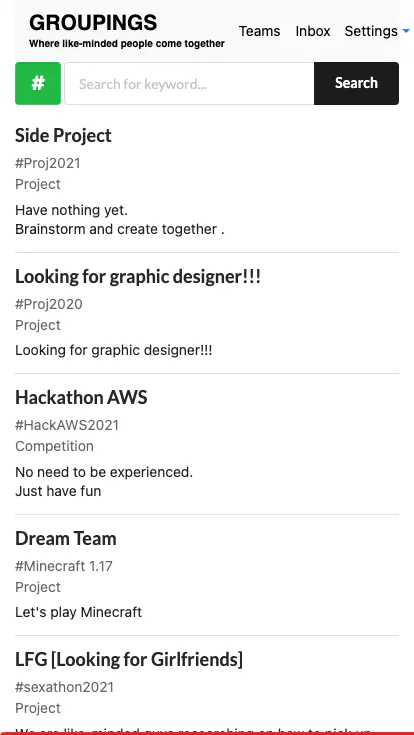Focus the Search for keyword field

[189, 83]
